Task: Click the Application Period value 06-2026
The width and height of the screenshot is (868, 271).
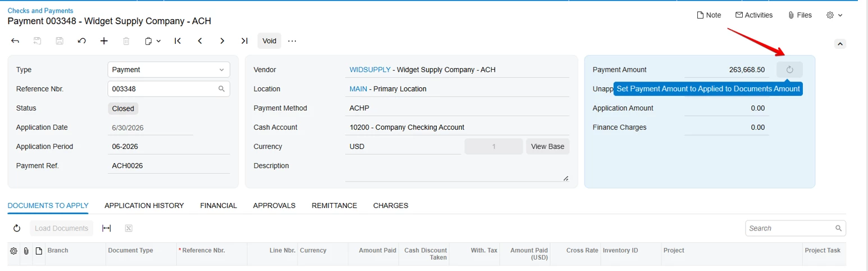Action: (x=125, y=147)
